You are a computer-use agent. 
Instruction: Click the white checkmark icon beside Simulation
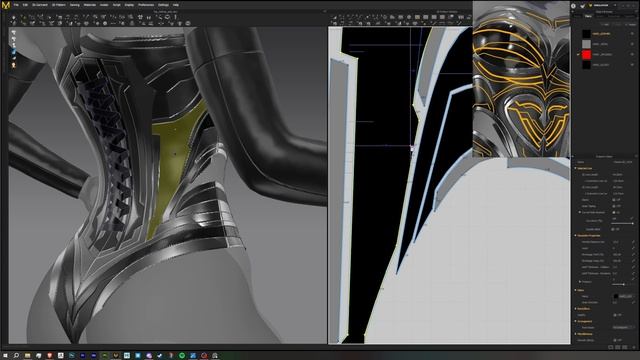click(x=582, y=6)
